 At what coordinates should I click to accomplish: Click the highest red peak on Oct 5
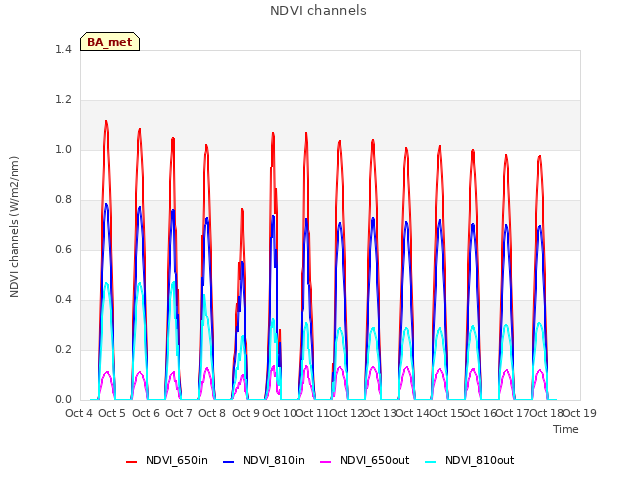106,121
